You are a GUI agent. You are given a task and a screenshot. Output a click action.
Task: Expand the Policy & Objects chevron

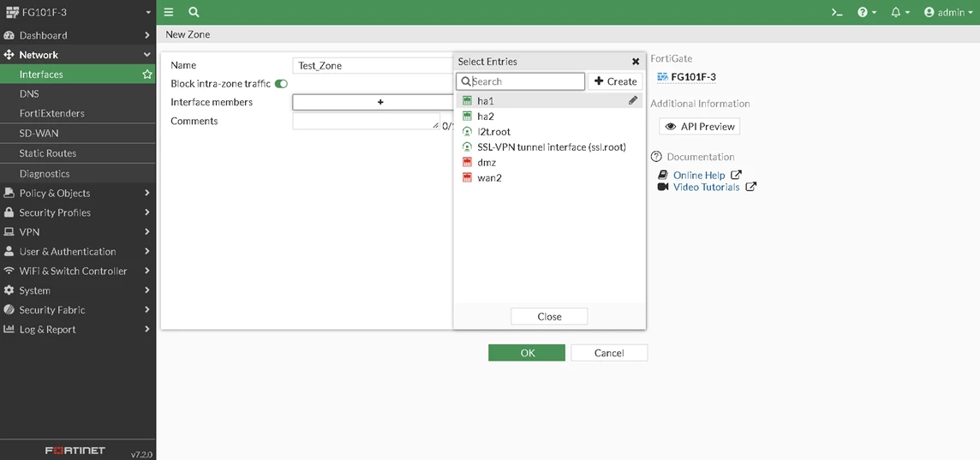pyautogui.click(x=146, y=193)
